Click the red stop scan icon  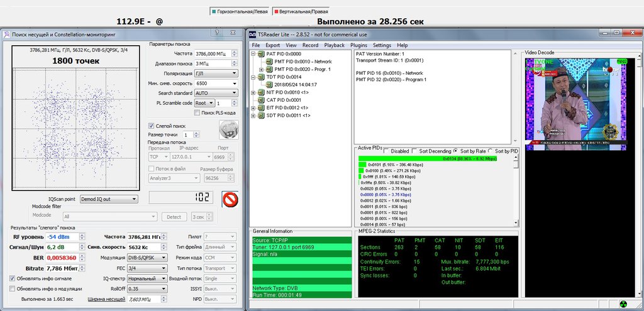[230, 199]
